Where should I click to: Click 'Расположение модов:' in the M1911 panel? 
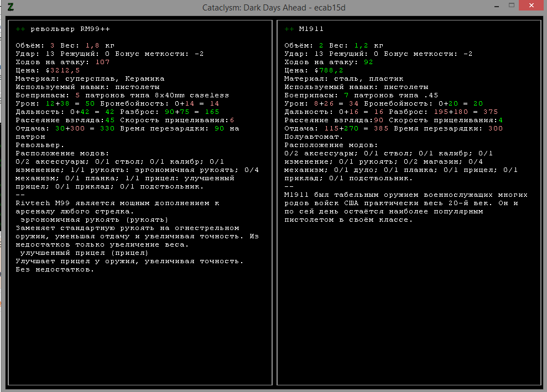(331, 145)
